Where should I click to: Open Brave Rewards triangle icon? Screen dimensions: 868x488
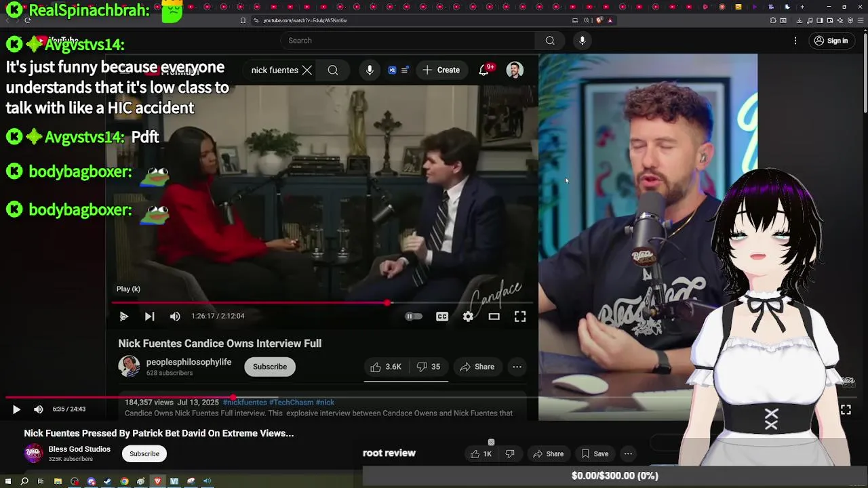pos(610,20)
